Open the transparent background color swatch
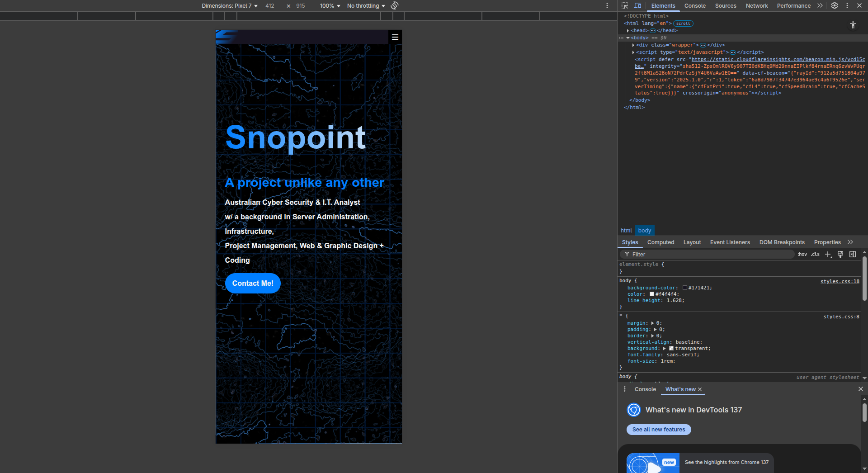This screenshot has width=868, height=473. pyautogui.click(x=671, y=349)
